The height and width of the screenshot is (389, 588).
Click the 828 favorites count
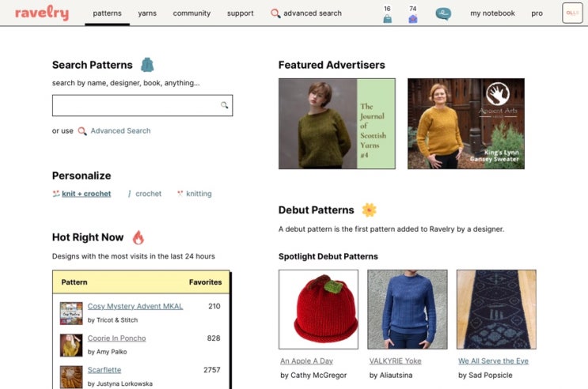[214, 338]
